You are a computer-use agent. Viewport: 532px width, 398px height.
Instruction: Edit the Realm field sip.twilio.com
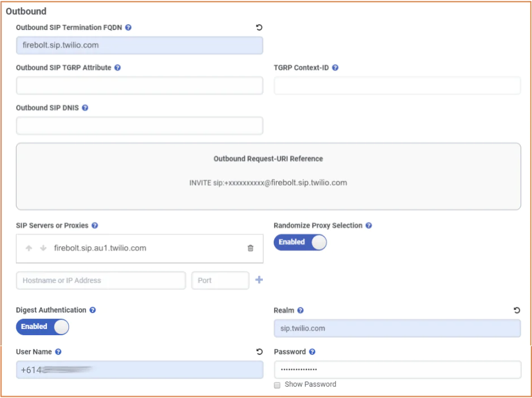pos(397,328)
